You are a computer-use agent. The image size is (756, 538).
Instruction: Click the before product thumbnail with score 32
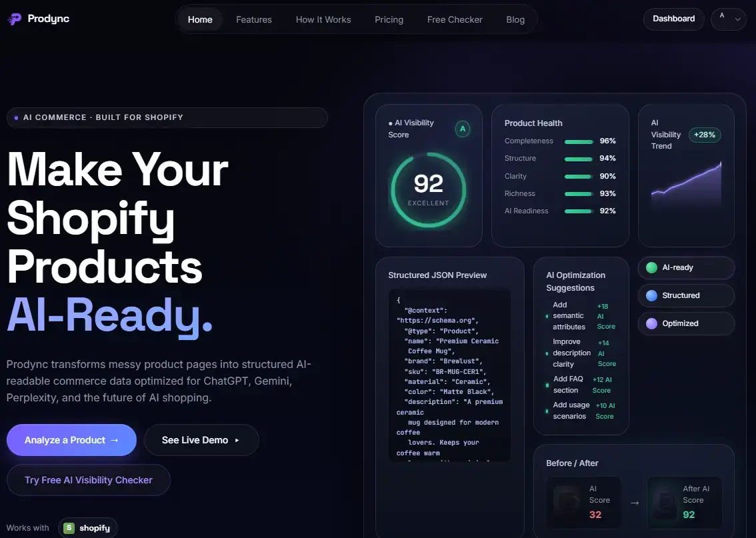(567, 501)
